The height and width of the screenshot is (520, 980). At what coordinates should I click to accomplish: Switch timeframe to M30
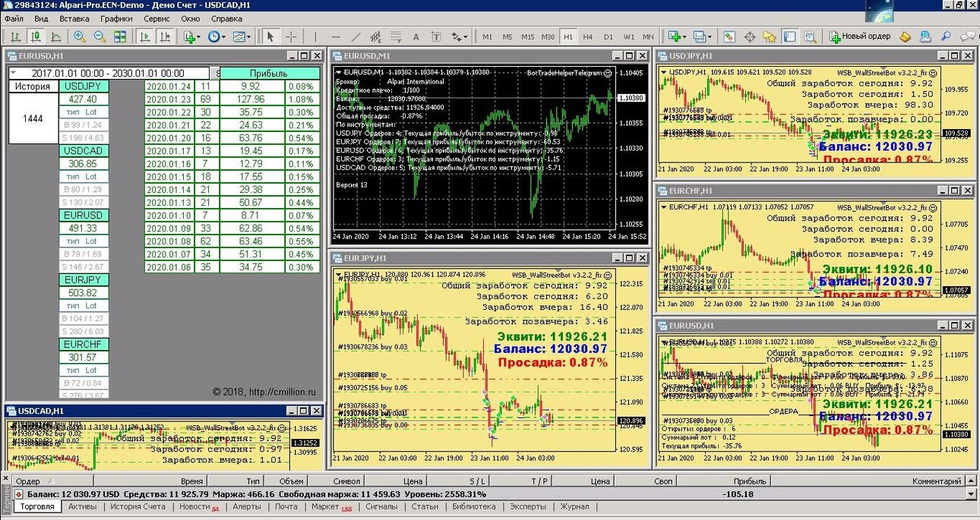point(548,36)
